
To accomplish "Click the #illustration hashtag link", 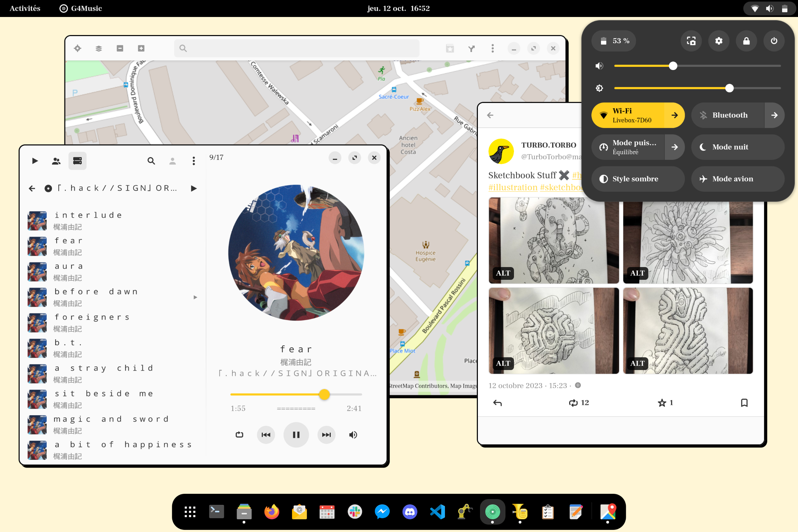I will pyautogui.click(x=513, y=187).
